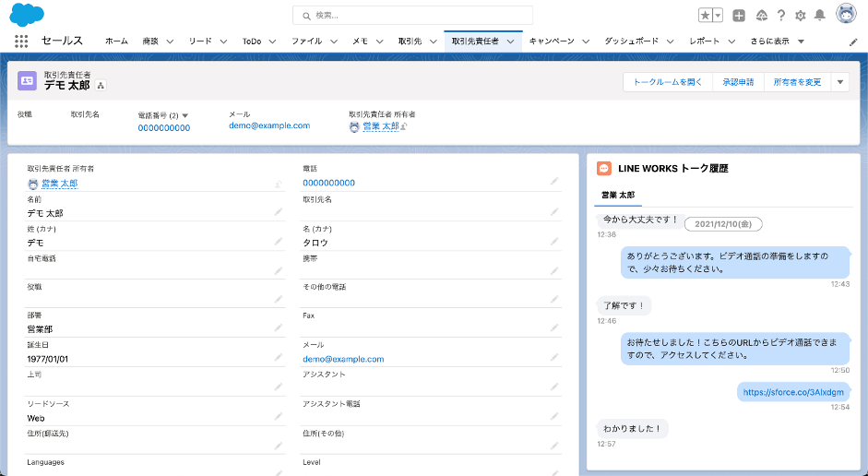The height and width of the screenshot is (476, 868).
Task: Click the edit navigation pencil icon
Action: pyautogui.click(x=853, y=42)
